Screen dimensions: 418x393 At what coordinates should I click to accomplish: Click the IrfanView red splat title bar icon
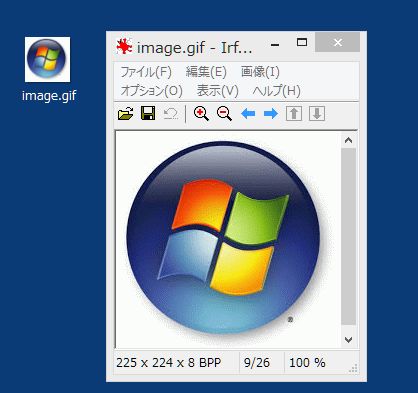[124, 46]
